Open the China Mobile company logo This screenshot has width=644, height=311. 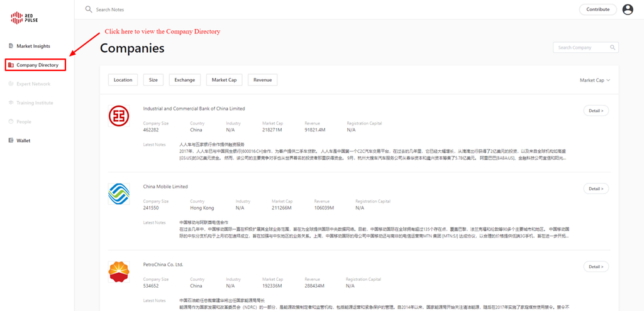119,194
